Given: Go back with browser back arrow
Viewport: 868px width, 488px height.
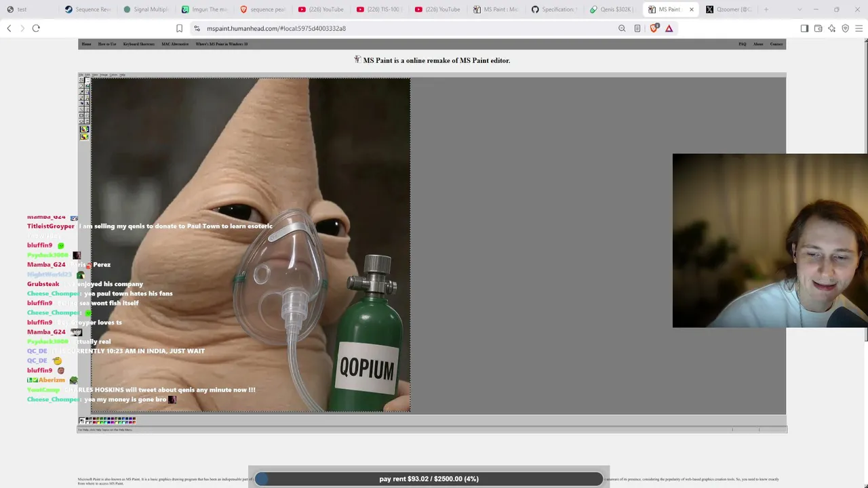Looking at the screenshot, I should 9,28.
